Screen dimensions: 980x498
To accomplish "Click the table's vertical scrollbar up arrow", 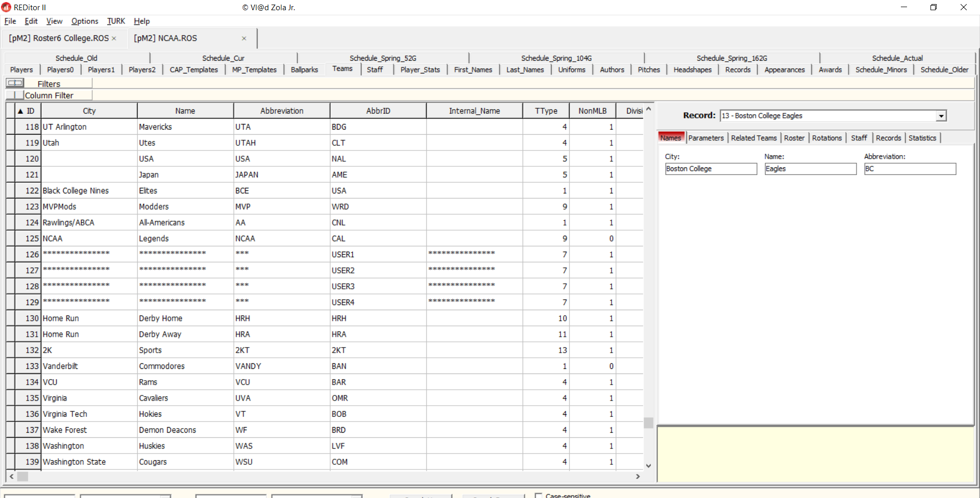I will (x=648, y=109).
